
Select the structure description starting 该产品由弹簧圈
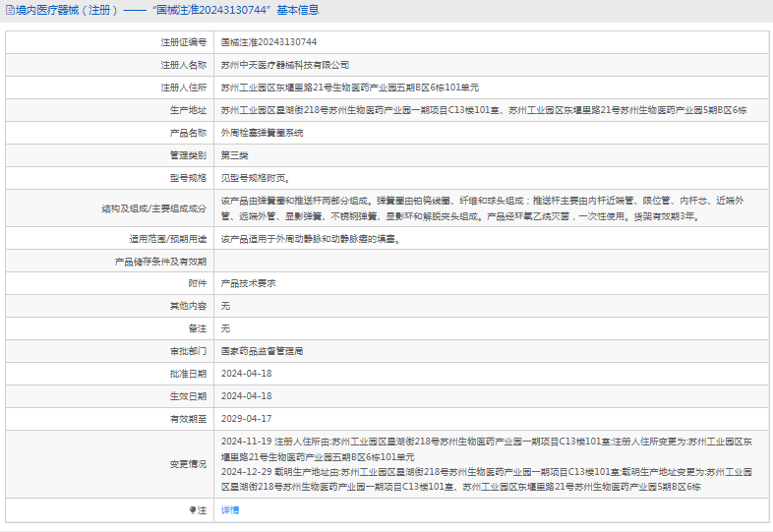click(483, 208)
